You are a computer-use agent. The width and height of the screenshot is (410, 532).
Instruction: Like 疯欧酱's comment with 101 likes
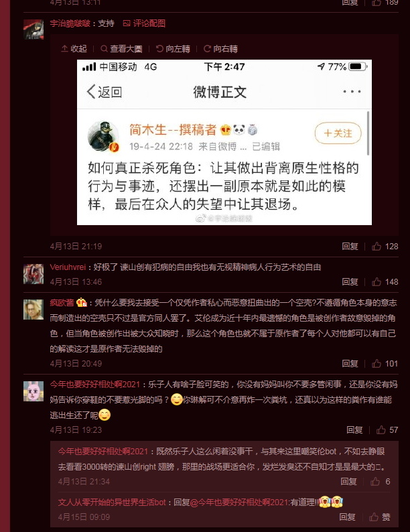pos(385,364)
